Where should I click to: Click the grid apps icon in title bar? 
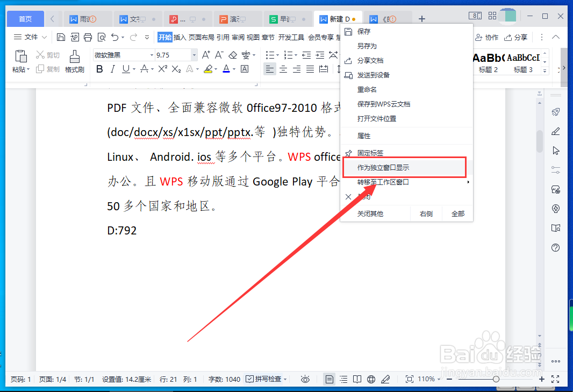click(x=492, y=16)
